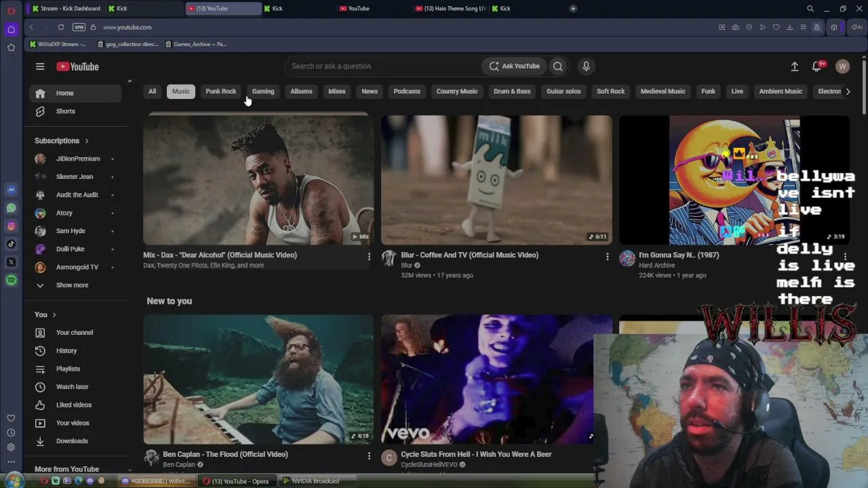Open Opera sidebar settings gear
The width and height of the screenshot is (868, 488).
[11, 447]
